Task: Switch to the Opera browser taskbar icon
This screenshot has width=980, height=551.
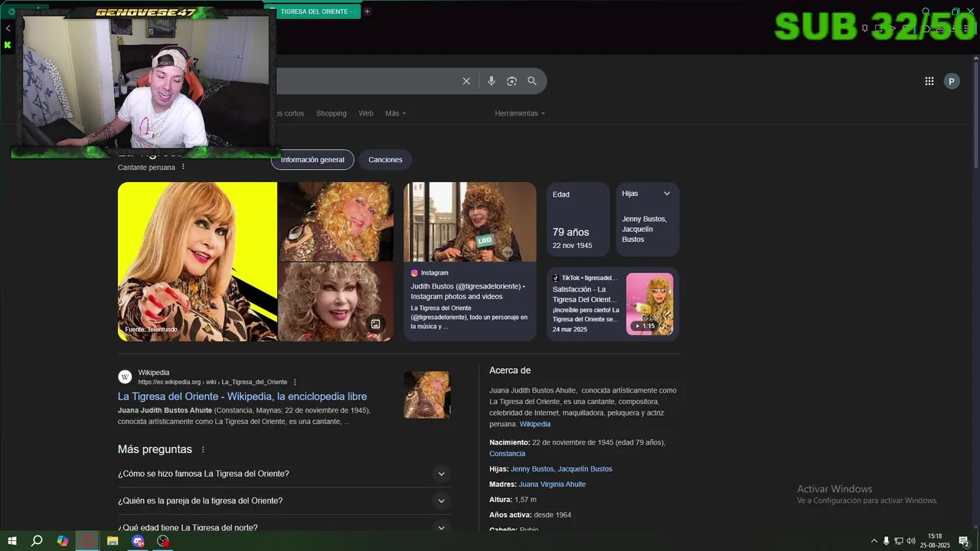Action: (x=88, y=541)
